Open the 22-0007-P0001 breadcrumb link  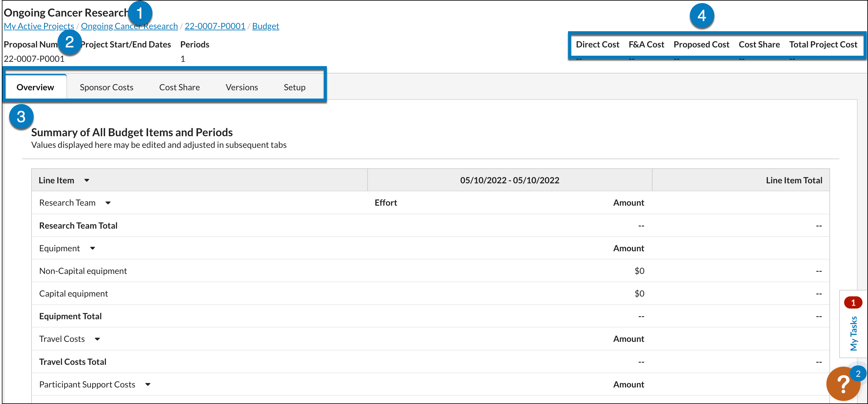tap(215, 26)
